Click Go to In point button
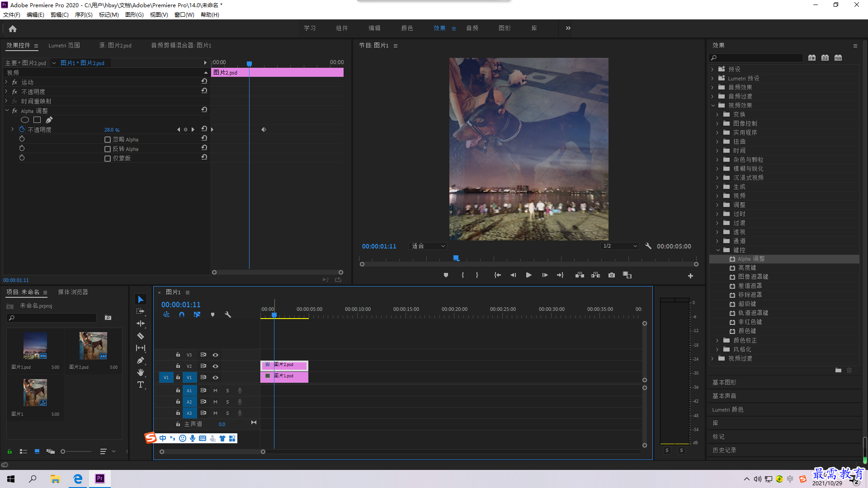Image resolution: width=868 pixels, height=488 pixels. coord(497,275)
